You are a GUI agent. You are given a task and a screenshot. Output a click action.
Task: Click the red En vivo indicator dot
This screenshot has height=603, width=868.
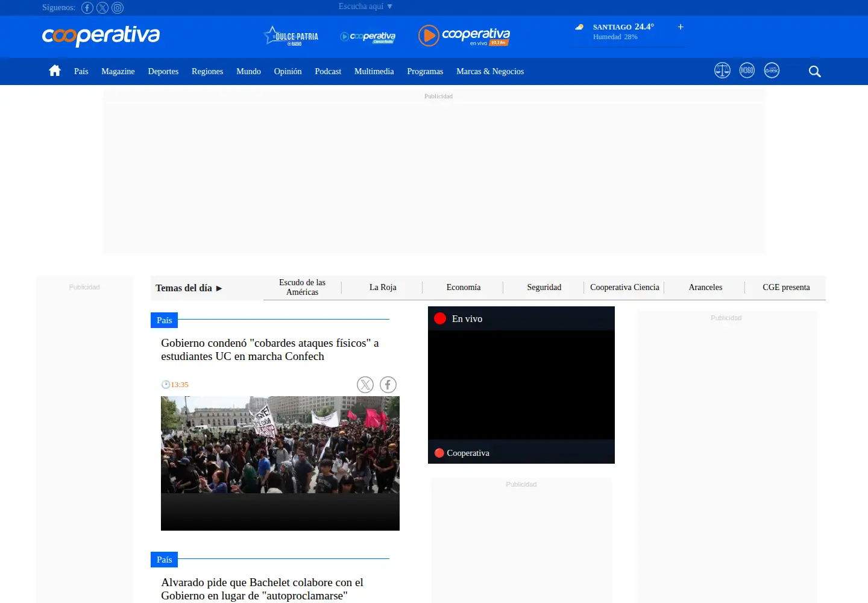(x=440, y=318)
